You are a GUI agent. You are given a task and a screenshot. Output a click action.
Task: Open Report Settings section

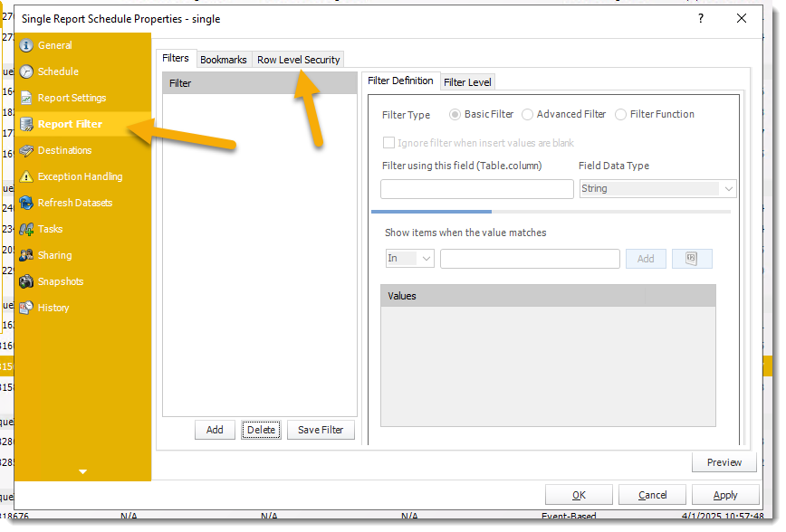click(72, 99)
